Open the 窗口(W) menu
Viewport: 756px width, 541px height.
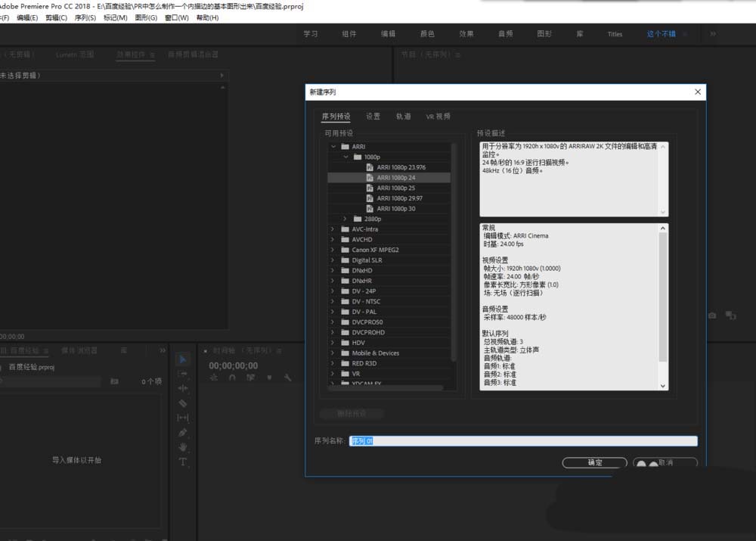[x=177, y=18]
